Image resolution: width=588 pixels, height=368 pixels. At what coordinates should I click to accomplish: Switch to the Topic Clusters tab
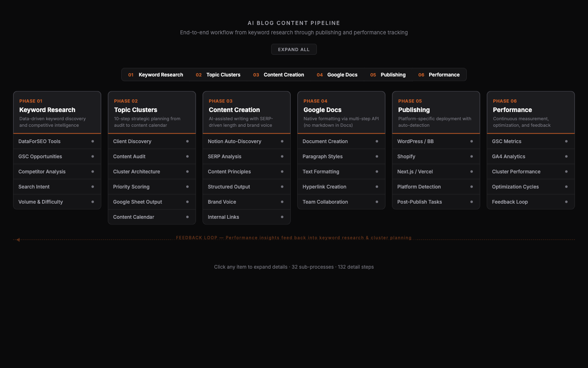(x=218, y=75)
